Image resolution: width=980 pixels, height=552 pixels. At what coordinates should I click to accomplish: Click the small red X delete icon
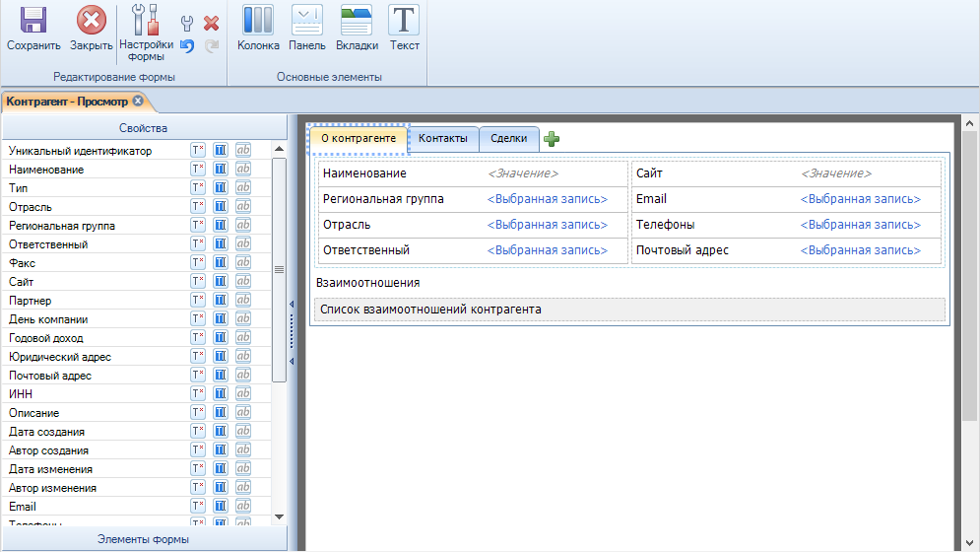[x=211, y=24]
